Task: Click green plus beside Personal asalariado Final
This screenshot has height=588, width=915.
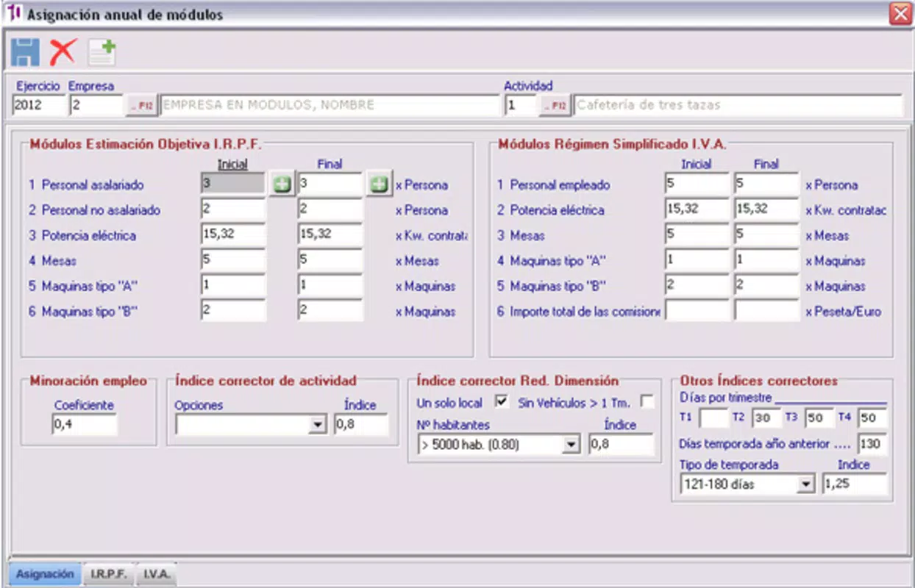Action: click(x=378, y=185)
